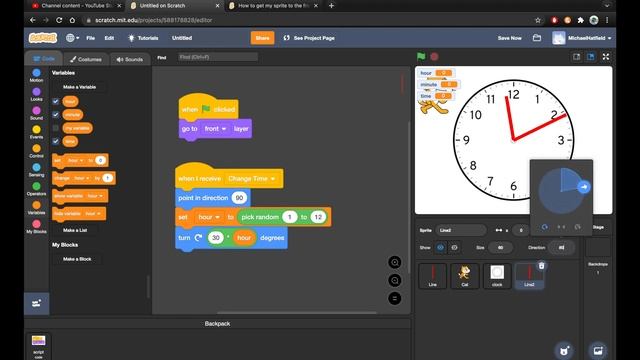Select the Cat sprite thumbnail
The height and width of the screenshot is (360, 640).
pos(464,276)
